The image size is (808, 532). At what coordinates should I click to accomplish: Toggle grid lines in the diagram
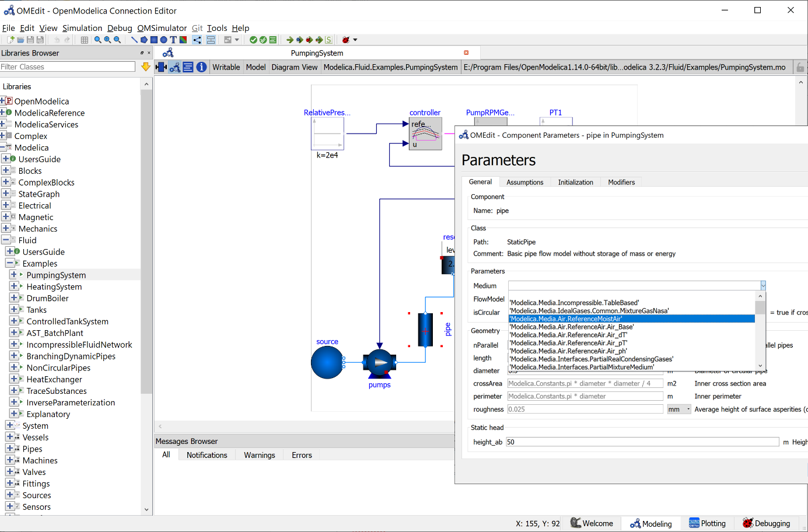point(85,40)
